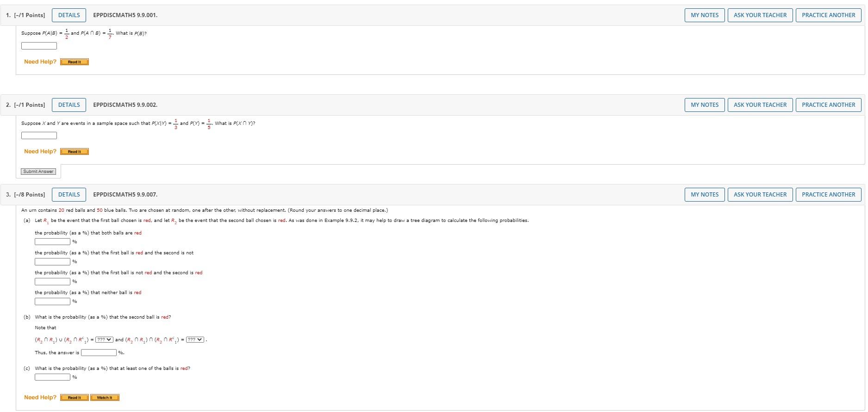Focus the both balls are red field

click(52, 241)
